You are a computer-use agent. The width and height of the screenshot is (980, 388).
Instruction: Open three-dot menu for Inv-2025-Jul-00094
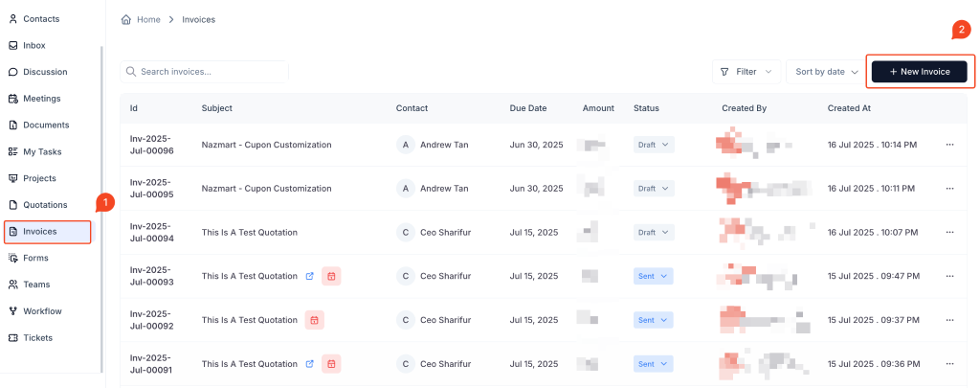point(949,232)
